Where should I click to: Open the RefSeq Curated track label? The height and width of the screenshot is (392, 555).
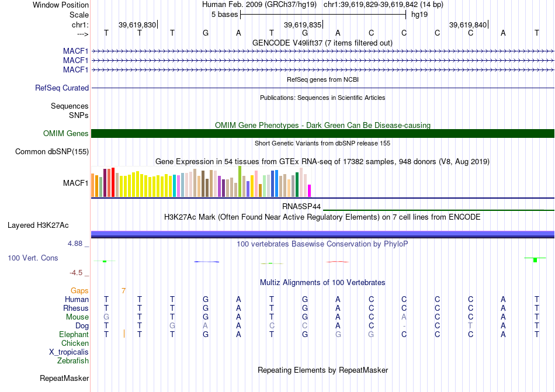click(x=62, y=88)
